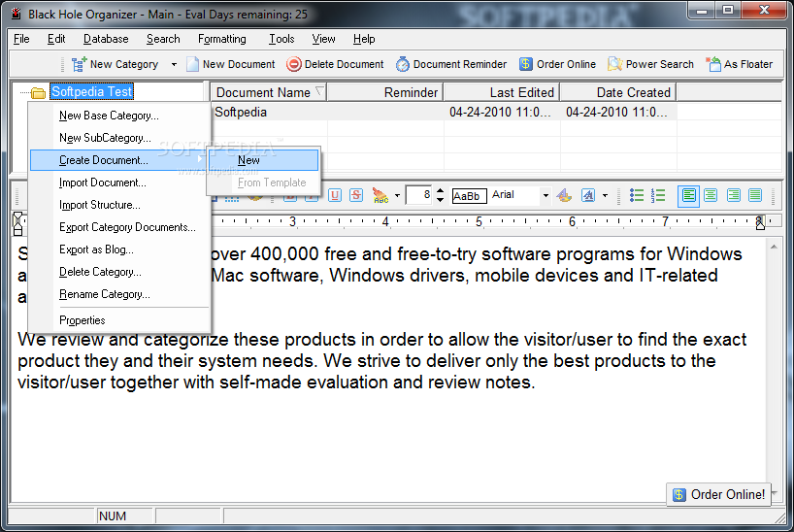
Task: Increase font size with up stepper
Action: (x=440, y=191)
